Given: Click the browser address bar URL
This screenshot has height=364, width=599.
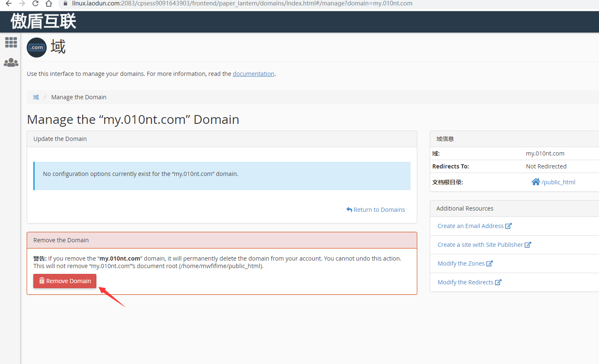Looking at the screenshot, I should click(242, 3).
